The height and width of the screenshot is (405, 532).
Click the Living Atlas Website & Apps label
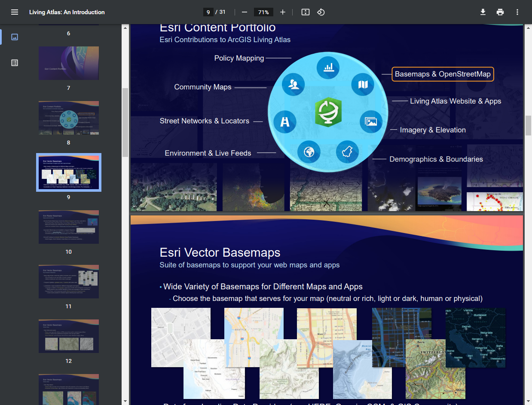click(x=456, y=101)
